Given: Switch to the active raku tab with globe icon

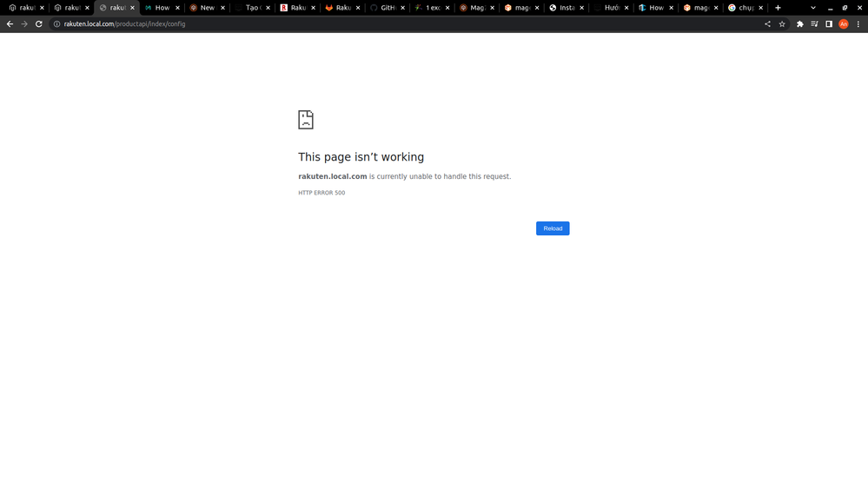Looking at the screenshot, I should [116, 8].
